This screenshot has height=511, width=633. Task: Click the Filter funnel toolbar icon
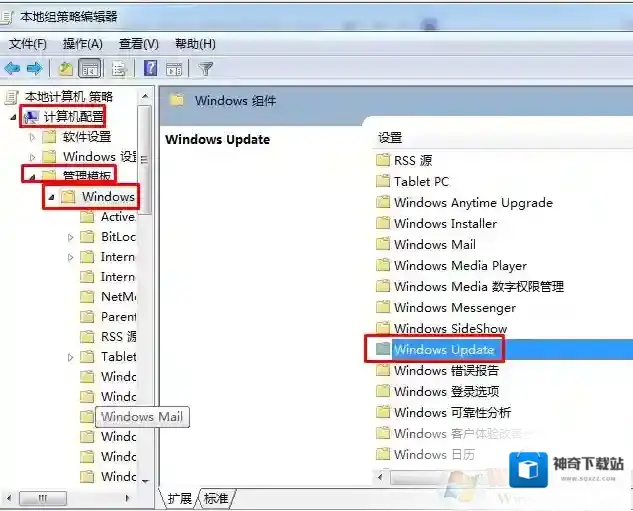coord(206,69)
